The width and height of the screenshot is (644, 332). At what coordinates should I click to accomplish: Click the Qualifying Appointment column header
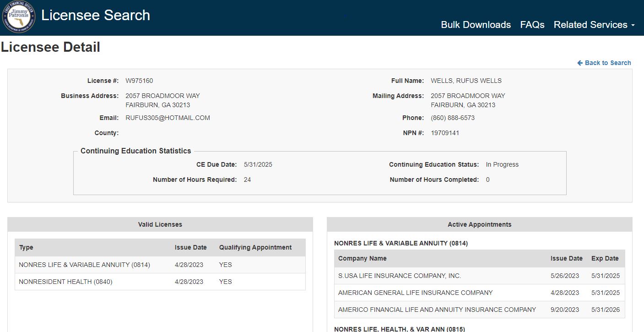click(x=255, y=247)
